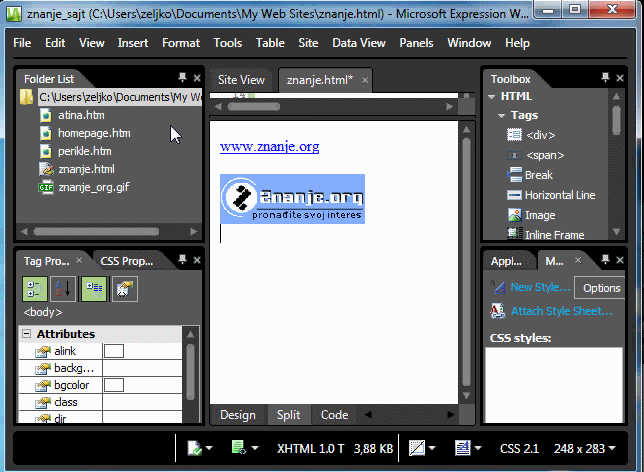Switch to the Code view tab

334,415
